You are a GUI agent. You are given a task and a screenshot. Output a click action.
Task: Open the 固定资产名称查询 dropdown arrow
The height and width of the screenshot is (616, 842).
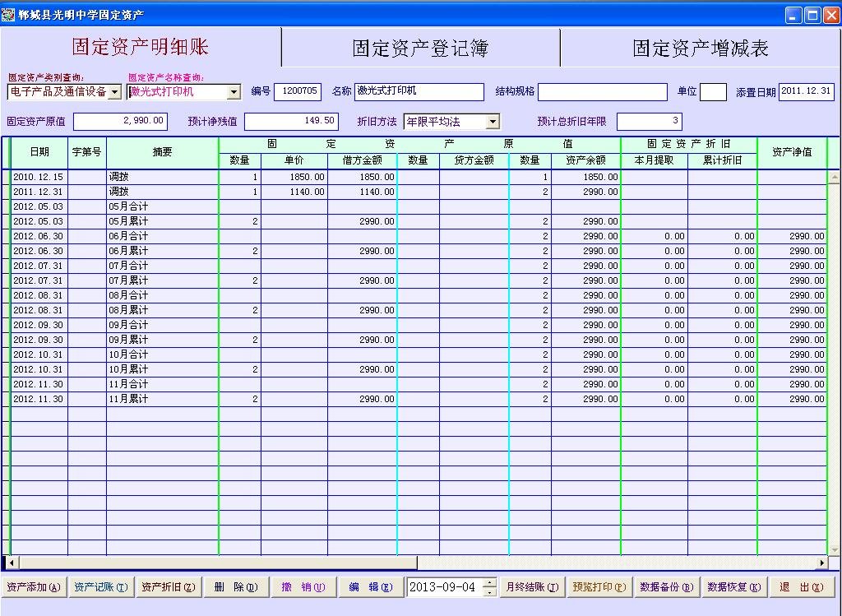pos(234,92)
